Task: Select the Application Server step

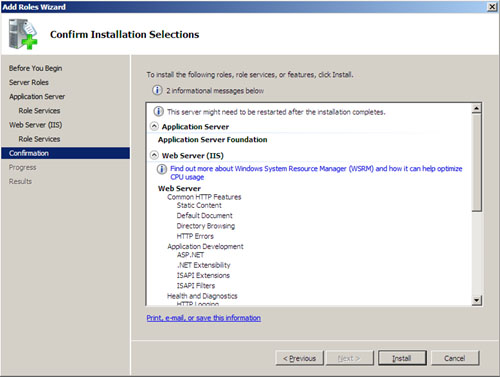Action: tap(37, 96)
